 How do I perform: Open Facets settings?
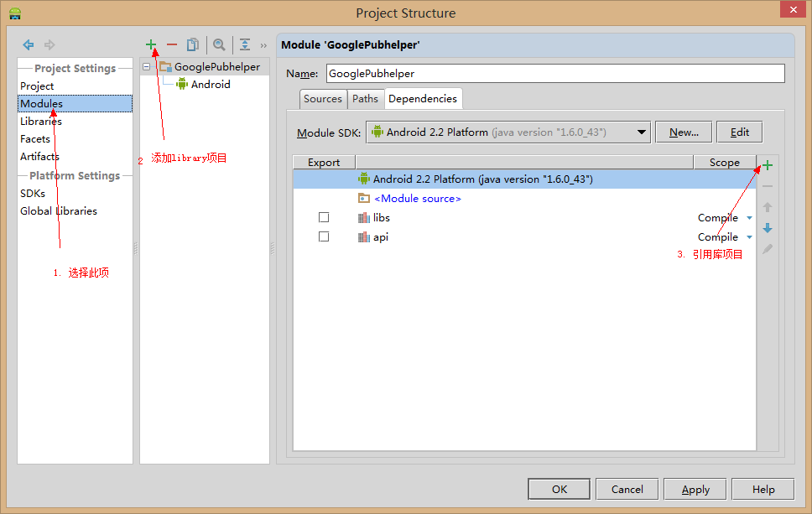[35, 138]
